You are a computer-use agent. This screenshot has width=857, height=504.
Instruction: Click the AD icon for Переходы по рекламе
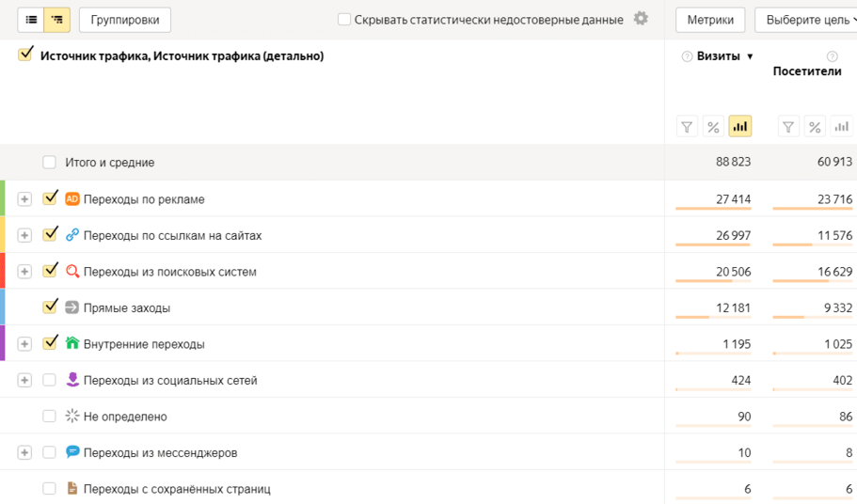click(72, 199)
